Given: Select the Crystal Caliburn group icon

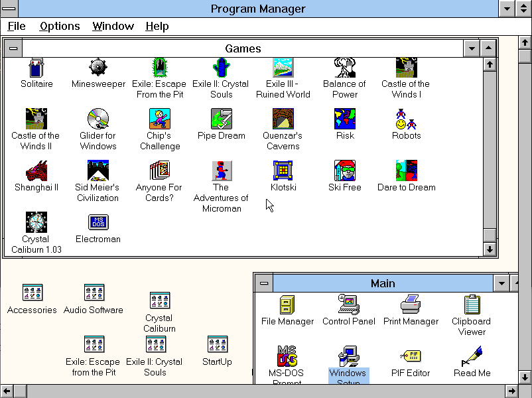Looking at the screenshot, I should click(x=159, y=300).
